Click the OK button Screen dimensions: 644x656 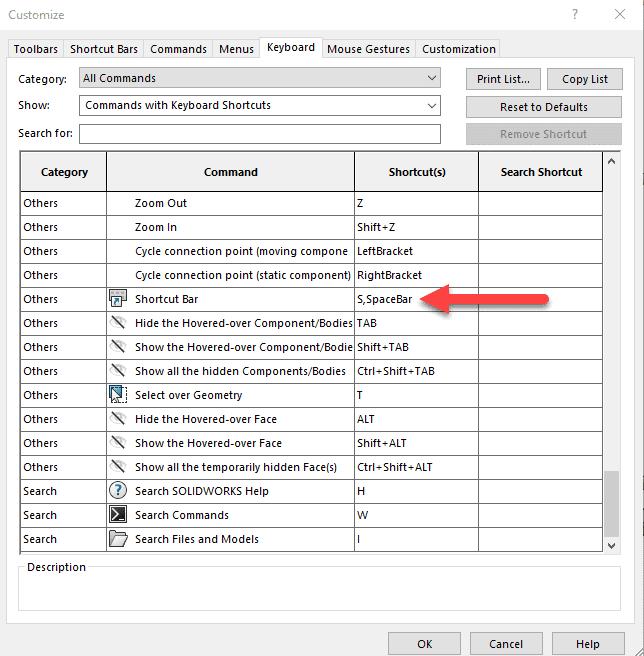click(x=424, y=643)
